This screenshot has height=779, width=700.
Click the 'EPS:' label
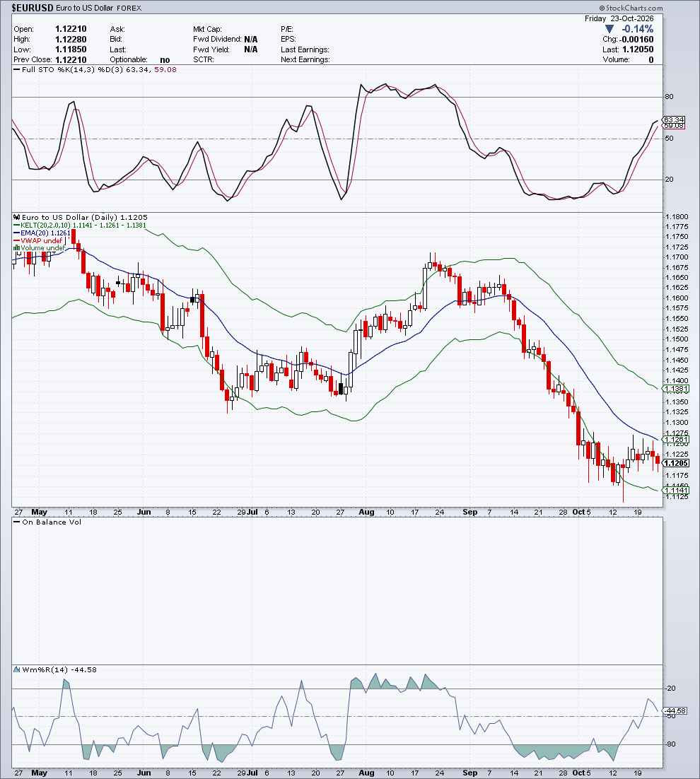(x=288, y=40)
